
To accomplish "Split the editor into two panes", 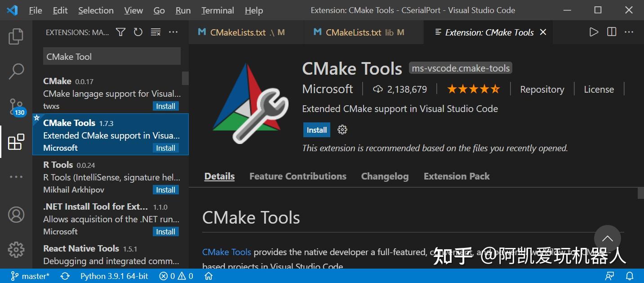I will (611, 32).
